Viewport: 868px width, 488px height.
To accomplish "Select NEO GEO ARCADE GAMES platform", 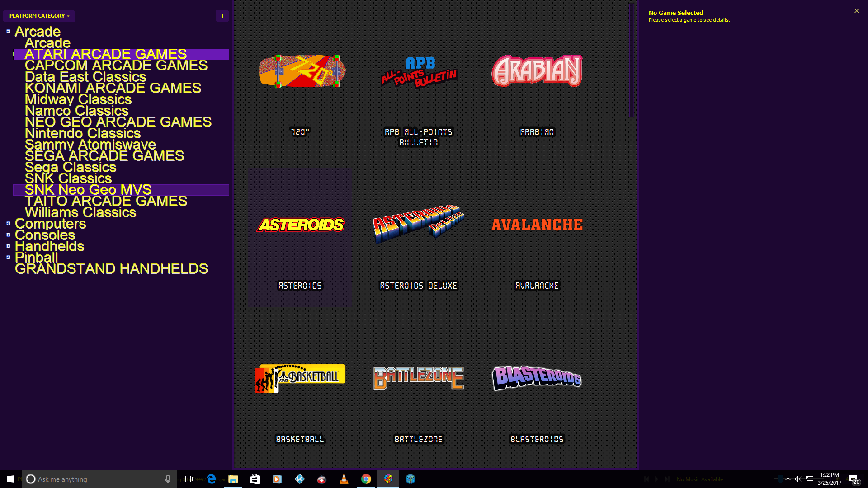I will pos(118,122).
